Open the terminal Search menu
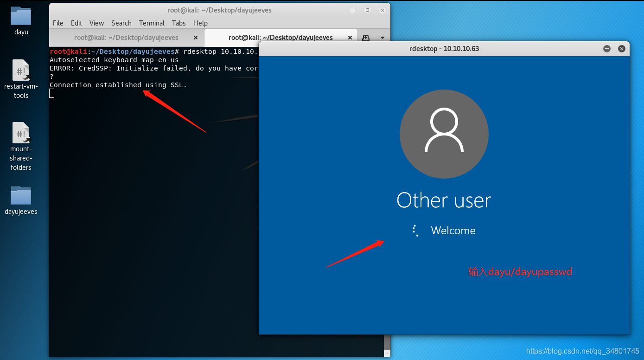This screenshot has width=644, height=360. click(121, 23)
